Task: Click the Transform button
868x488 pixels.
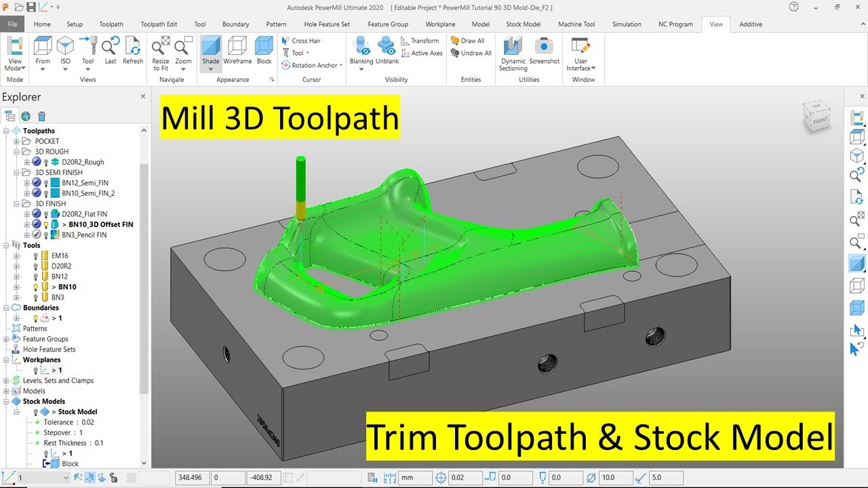Action: [420, 41]
